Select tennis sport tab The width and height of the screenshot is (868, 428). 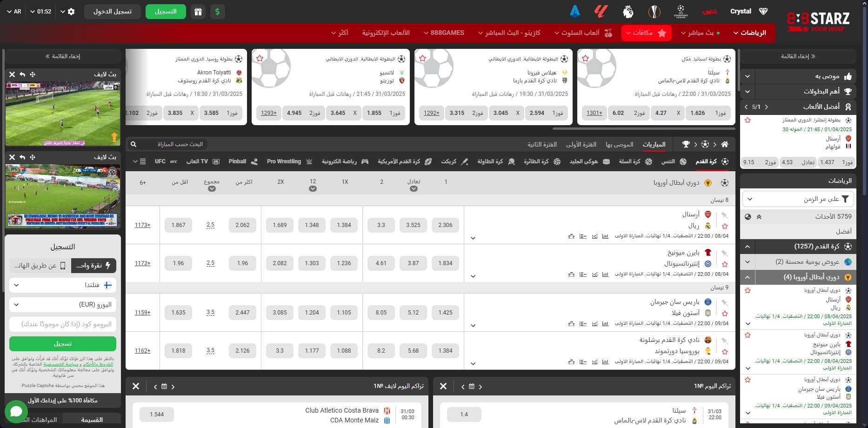[x=674, y=161]
